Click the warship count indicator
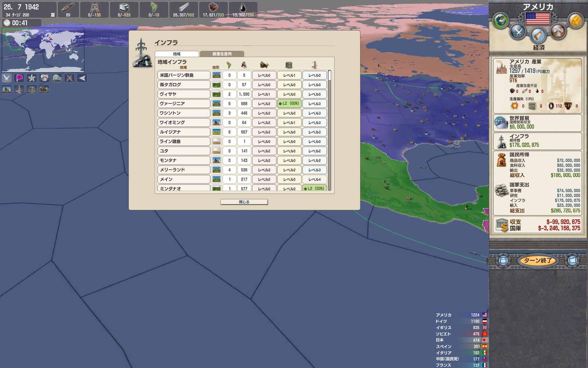The height and width of the screenshot is (368, 588). 68,10
